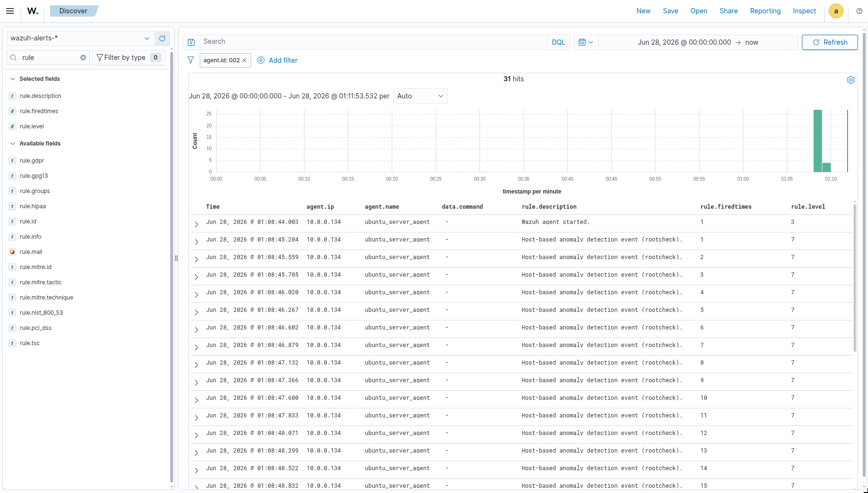This screenshot has height=493, width=868.
Task: Click the type icon of rule.hipaa field
Action: click(12, 206)
